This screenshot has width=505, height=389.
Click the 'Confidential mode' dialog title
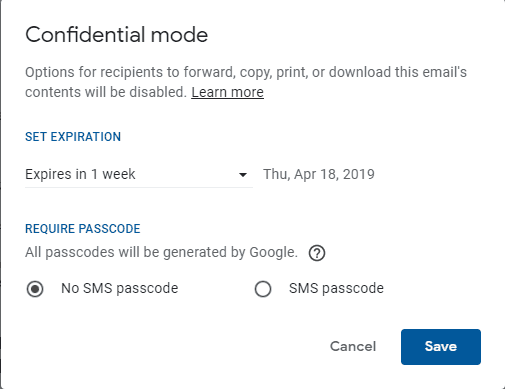coord(117,35)
